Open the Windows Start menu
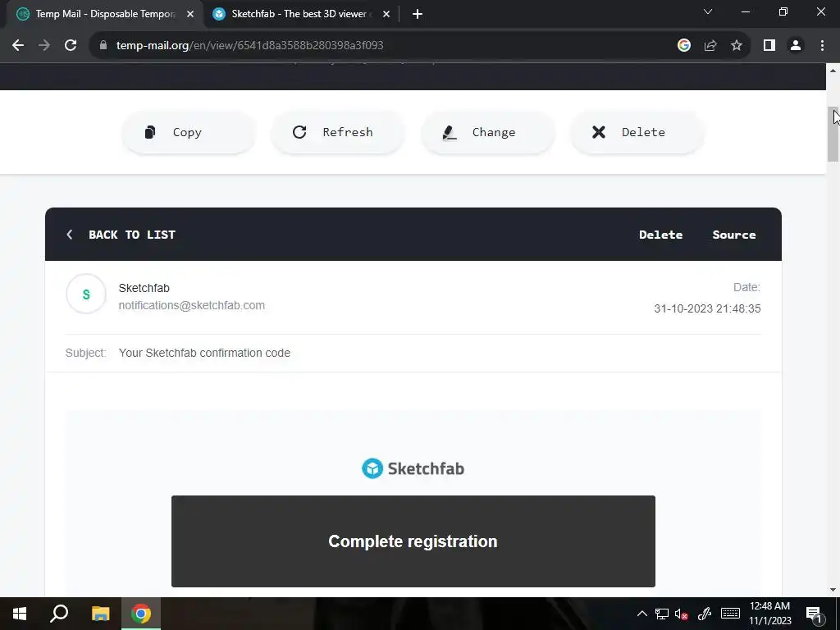Image resolution: width=840 pixels, height=630 pixels. 20,614
